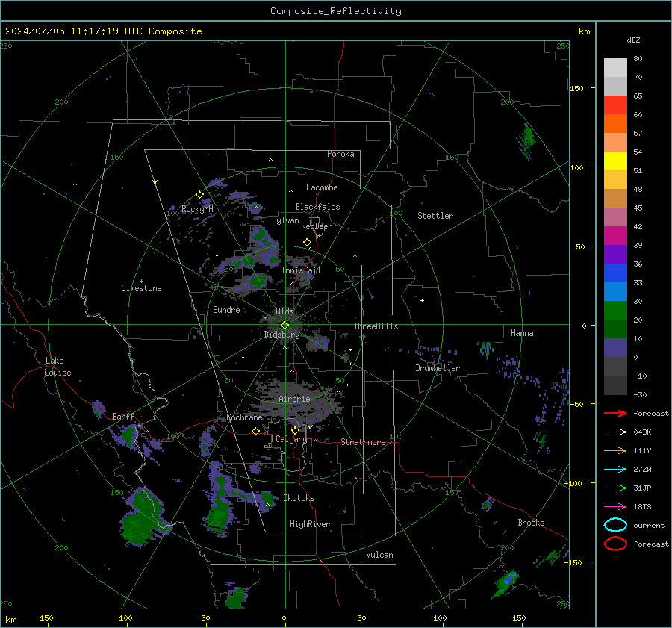Click the green echo cell in the upper-right corner
Viewport: 672px width, 628px height.
526,140
